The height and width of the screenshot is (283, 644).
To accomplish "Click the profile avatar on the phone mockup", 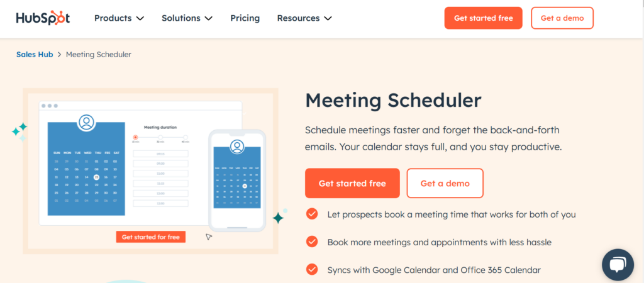I will click(237, 147).
